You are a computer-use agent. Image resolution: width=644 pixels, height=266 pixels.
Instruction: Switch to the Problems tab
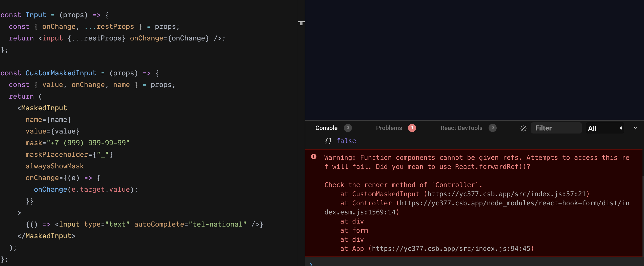point(389,128)
